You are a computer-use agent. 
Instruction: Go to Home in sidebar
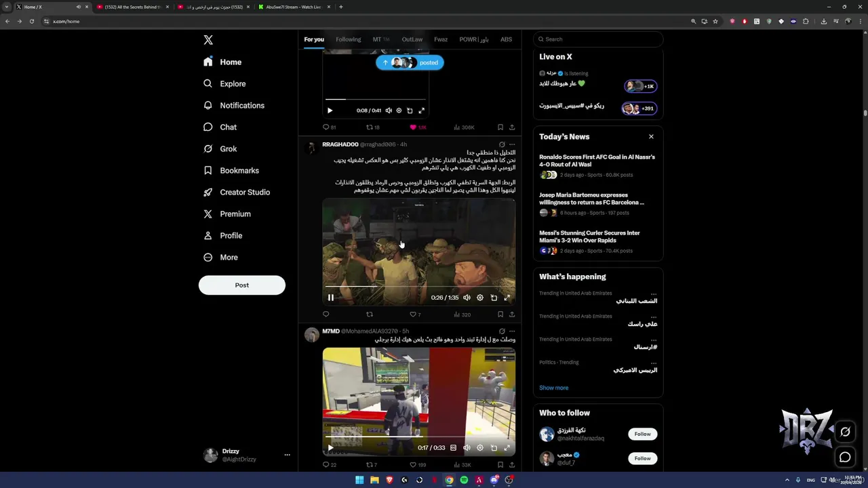coord(222,62)
